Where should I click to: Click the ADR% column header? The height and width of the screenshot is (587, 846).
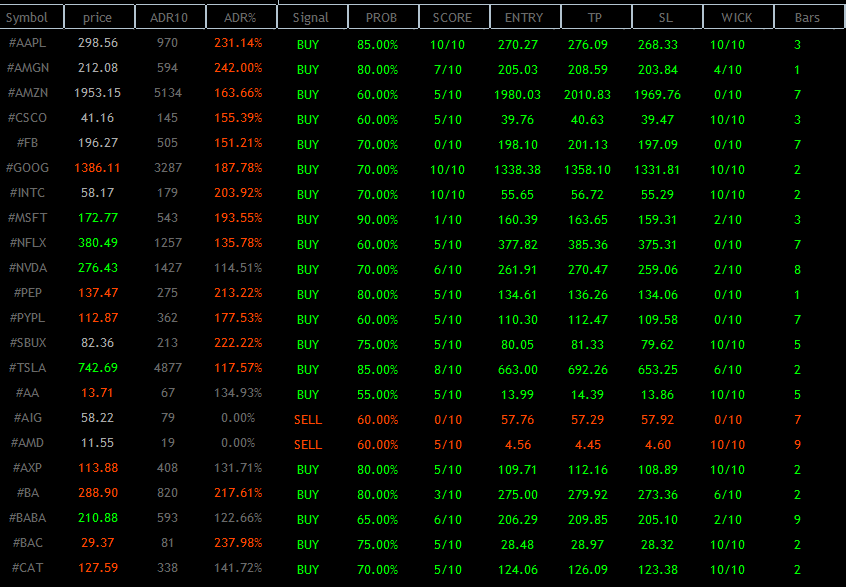[241, 17]
